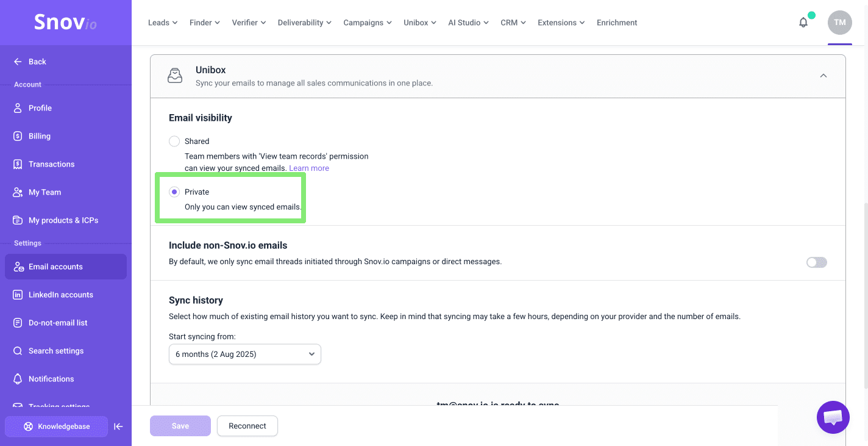Open the Knowledgebase button
The height and width of the screenshot is (446, 868).
tap(57, 426)
